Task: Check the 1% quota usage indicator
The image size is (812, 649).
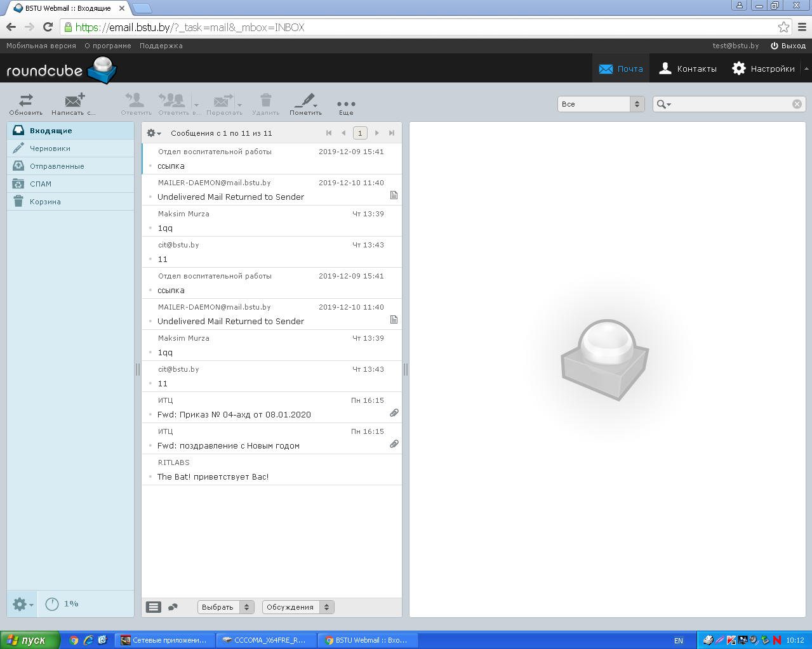Action: point(61,604)
